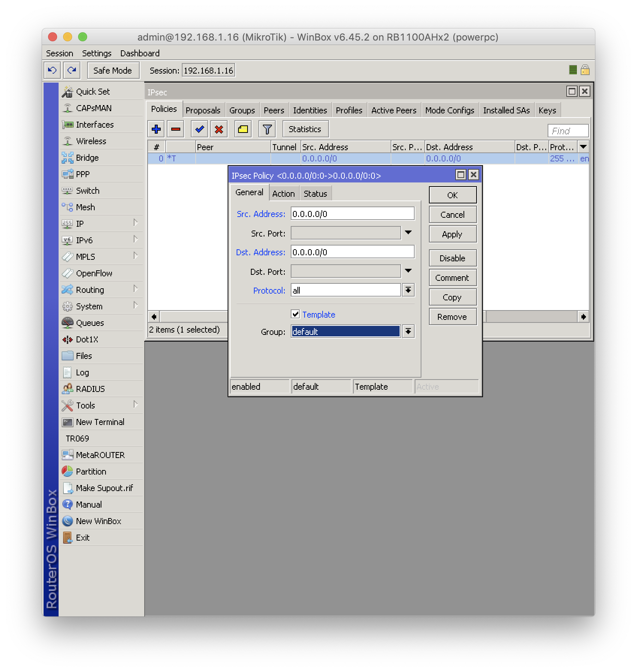
Task: Switch to the Proposals tab
Action: pos(203,110)
